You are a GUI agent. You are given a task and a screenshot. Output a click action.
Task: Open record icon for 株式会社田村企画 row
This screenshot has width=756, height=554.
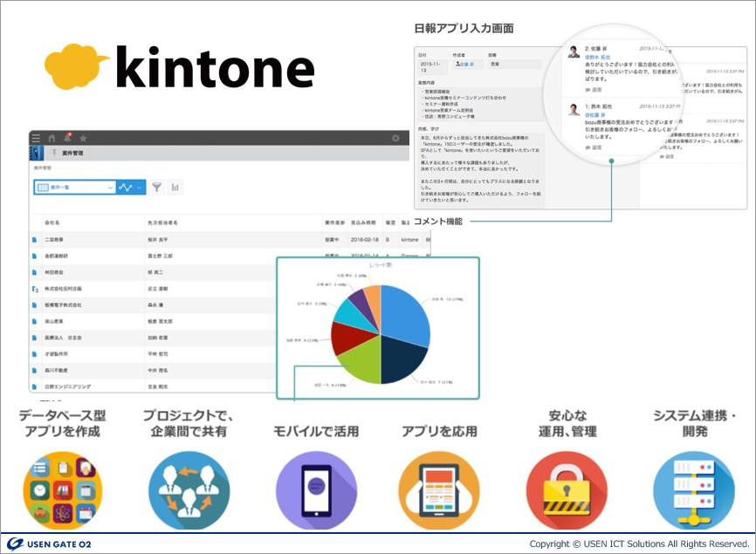[x=35, y=289]
